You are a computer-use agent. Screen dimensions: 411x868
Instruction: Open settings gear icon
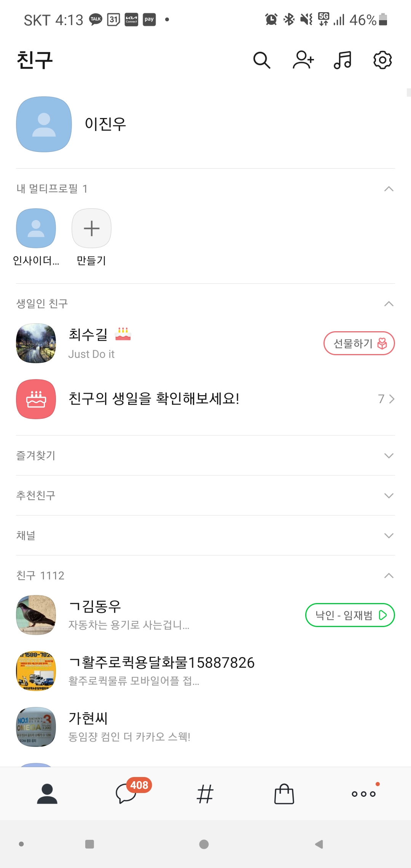382,60
